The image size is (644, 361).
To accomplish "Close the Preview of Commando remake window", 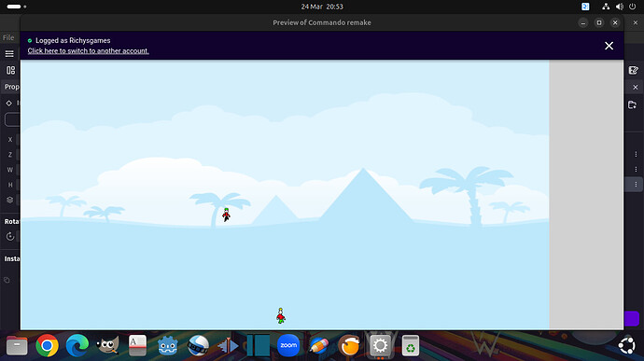I will coord(615,22).
